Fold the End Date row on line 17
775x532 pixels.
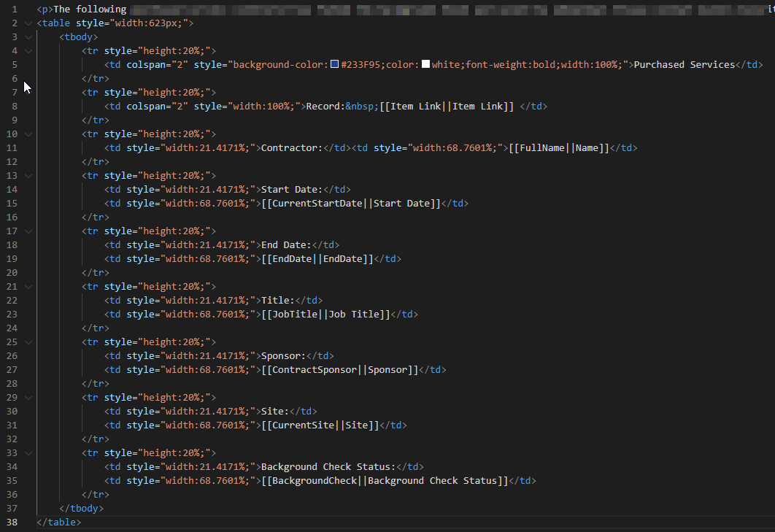pos(28,231)
